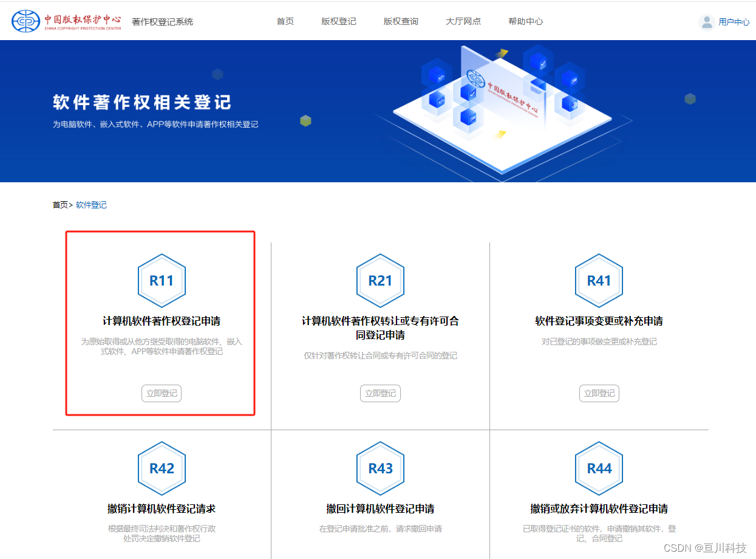The width and height of the screenshot is (756, 559).
Task: Open the user avatar icon
Action: [x=706, y=22]
